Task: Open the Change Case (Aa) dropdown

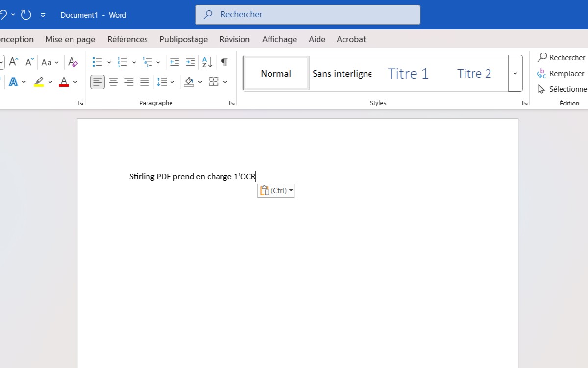Action: (x=50, y=62)
